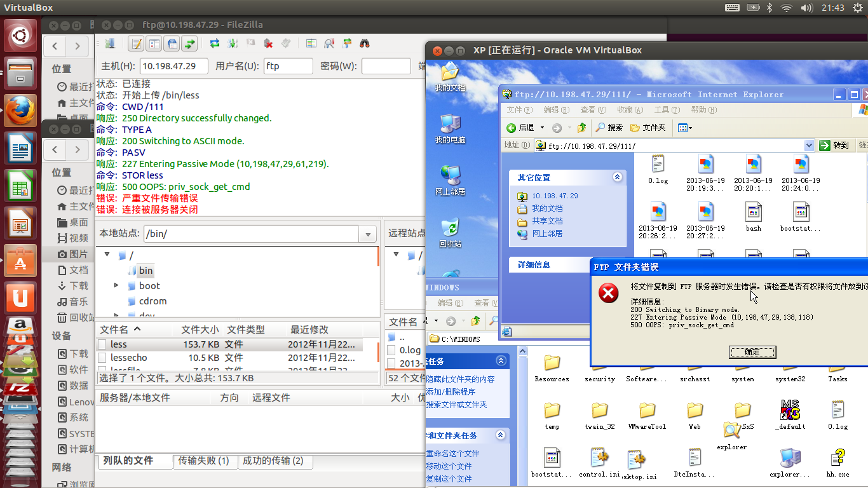This screenshot has width=868, height=488.
Task: Toggle FileZilla's message log toolbar button
Action: [136, 44]
